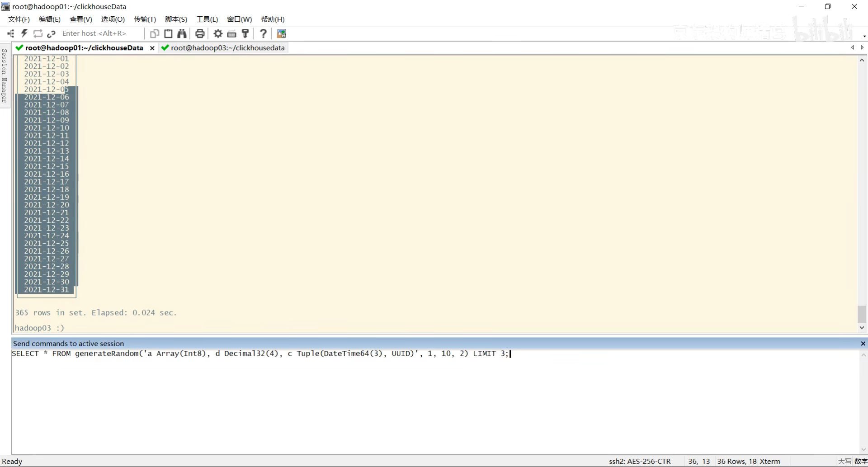The height and width of the screenshot is (467, 868).
Task: Click the 2021-12-15 row in terminal
Action: (x=47, y=166)
